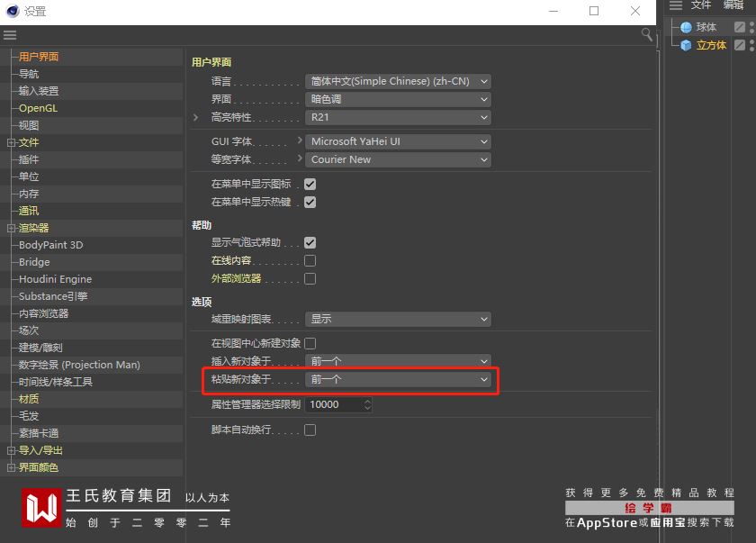Viewport: 756px width, 543px height.
Task: Open 编辑 menu in object manager
Action: [733, 5]
